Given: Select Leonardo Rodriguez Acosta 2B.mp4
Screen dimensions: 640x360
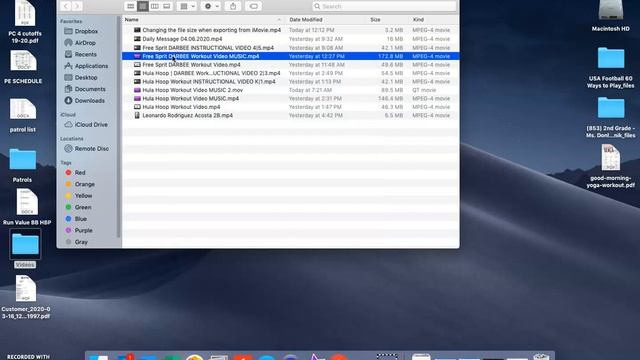Looking at the screenshot, I should click(x=290, y=116).
